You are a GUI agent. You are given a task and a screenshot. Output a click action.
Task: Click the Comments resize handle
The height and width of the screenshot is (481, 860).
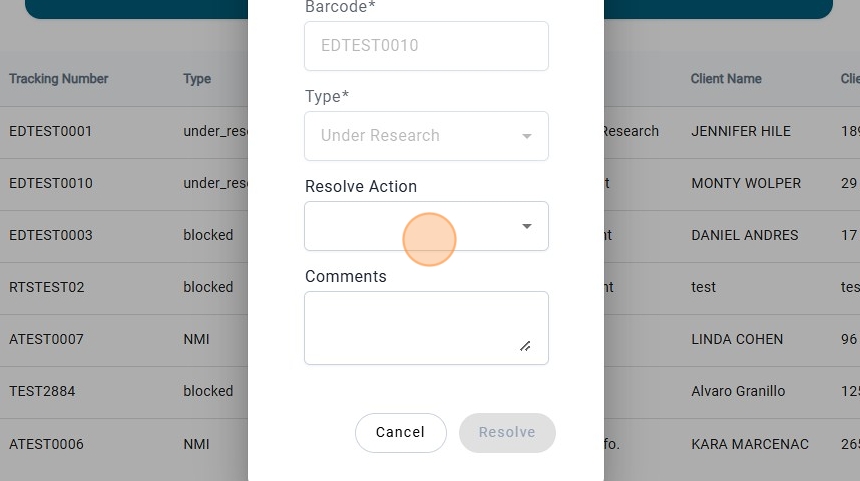click(525, 346)
